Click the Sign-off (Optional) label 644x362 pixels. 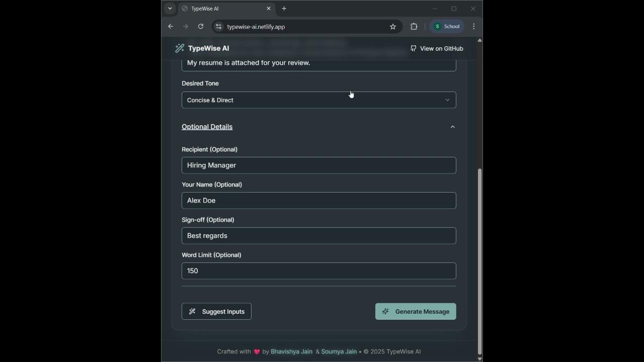(x=208, y=220)
